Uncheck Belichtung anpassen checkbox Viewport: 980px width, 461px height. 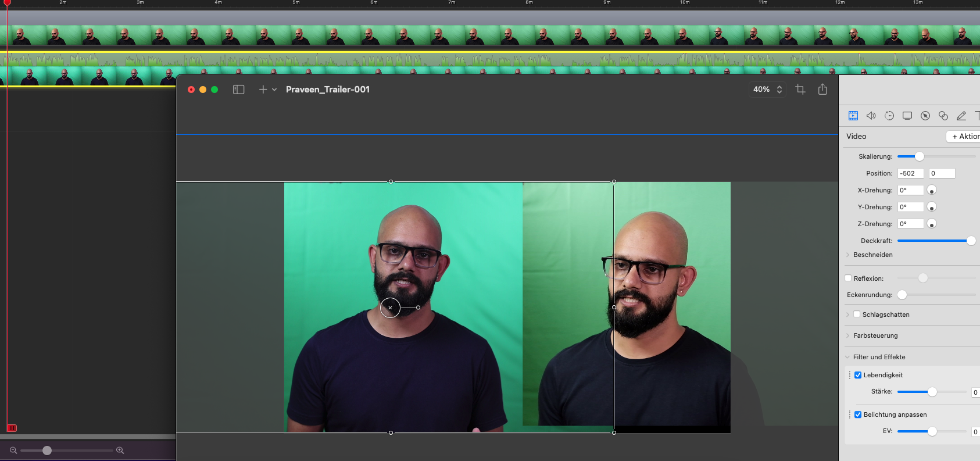pyautogui.click(x=858, y=414)
